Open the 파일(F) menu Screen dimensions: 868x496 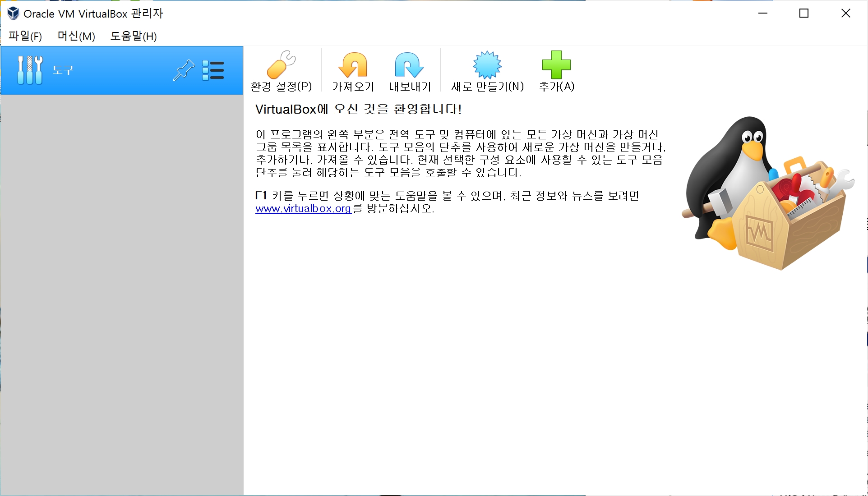pyautogui.click(x=25, y=36)
